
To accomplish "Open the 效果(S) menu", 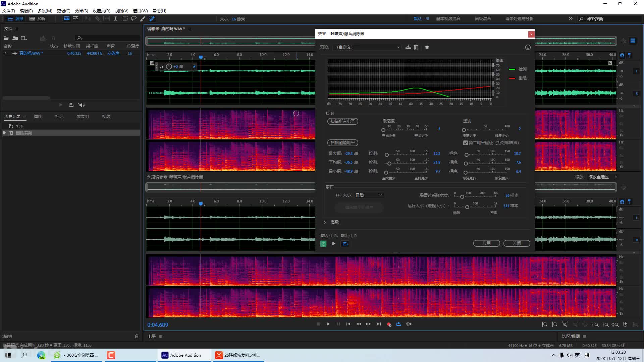I will click(82, 11).
